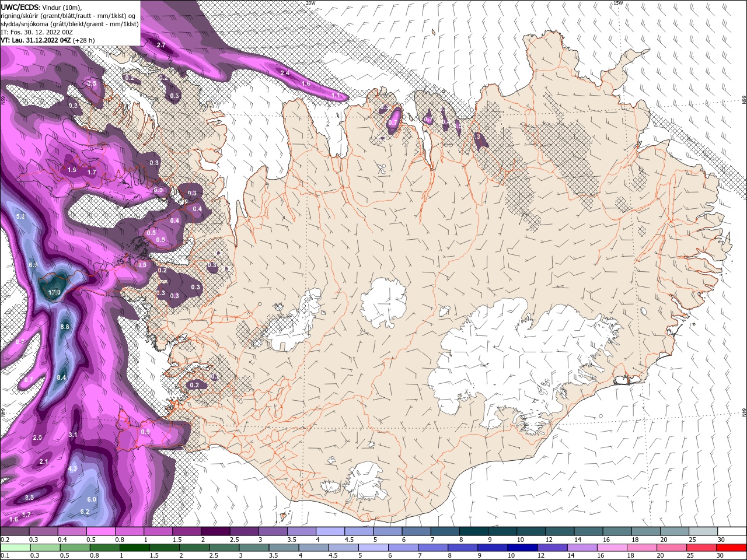This screenshot has height=560, width=747.
Task: Click the 4.3 precipitation value on the map
Action: pyautogui.click(x=73, y=468)
